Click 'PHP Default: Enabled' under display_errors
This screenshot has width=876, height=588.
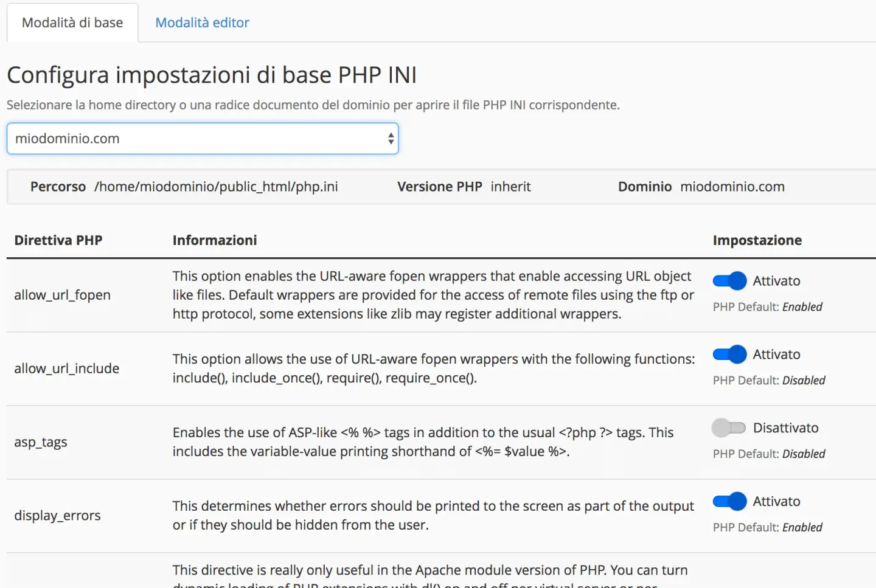(x=768, y=528)
